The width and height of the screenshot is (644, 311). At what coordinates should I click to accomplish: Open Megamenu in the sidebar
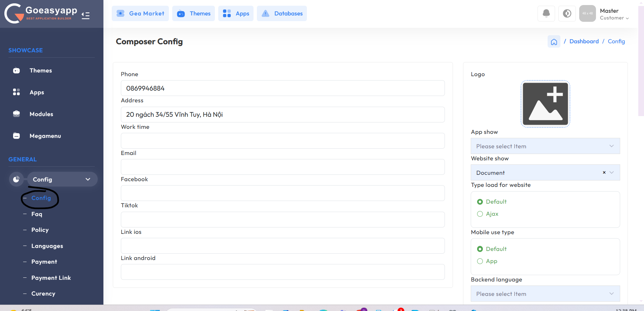(x=45, y=136)
